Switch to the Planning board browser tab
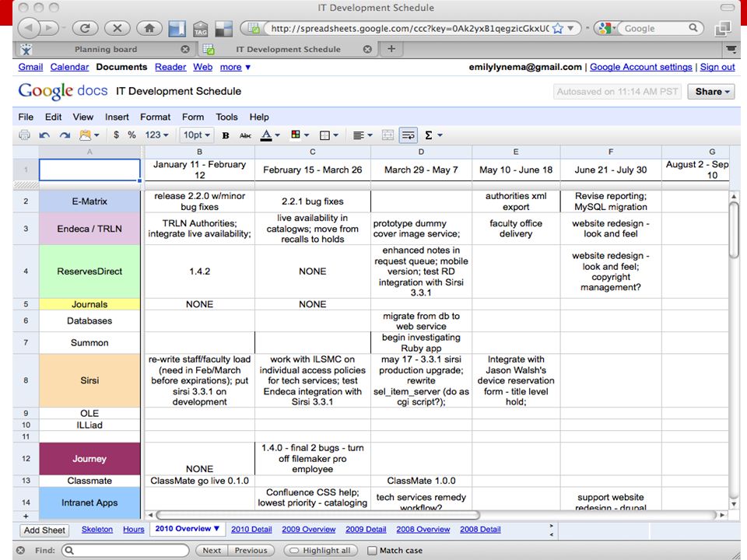Viewport: 747px width, 560px height. pos(105,49)
